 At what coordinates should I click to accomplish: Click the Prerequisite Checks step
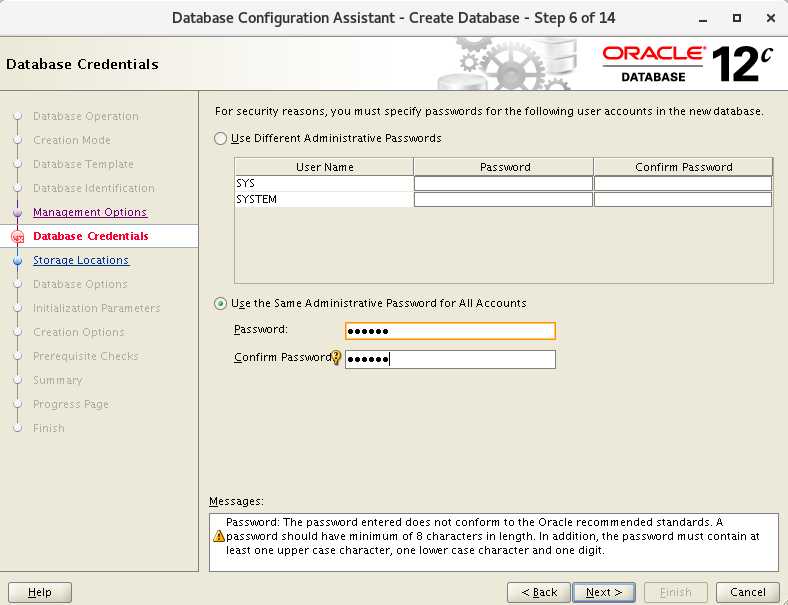point(85,356)
